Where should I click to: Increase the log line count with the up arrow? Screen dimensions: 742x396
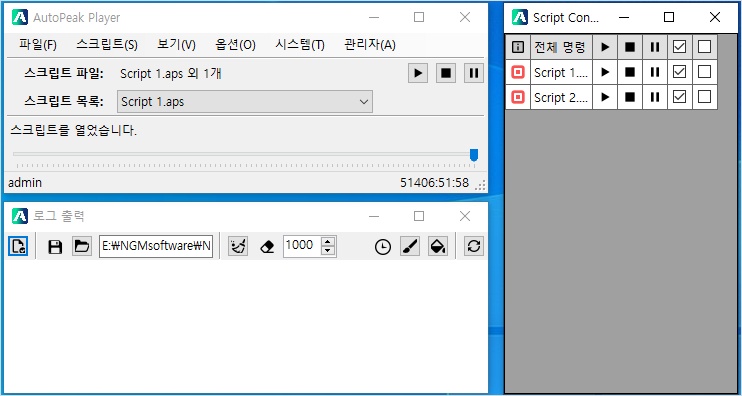[x=328, y=241]
